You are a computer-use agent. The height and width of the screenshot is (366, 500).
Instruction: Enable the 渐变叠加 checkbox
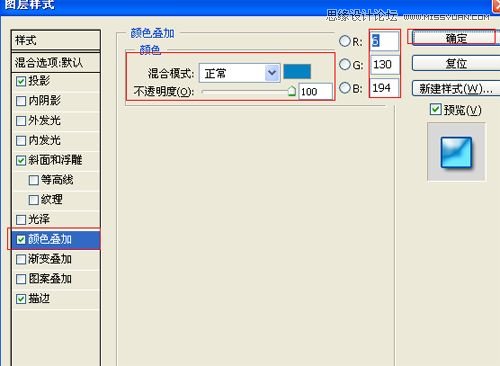(21, 259)
